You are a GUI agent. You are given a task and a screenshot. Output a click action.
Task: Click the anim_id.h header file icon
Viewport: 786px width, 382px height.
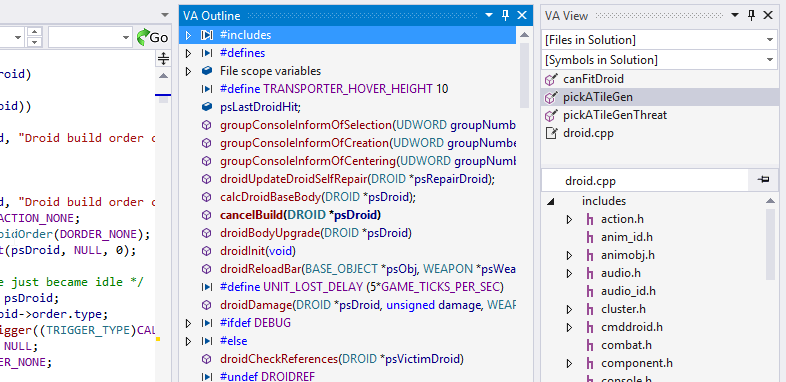(x=591, y=237)
